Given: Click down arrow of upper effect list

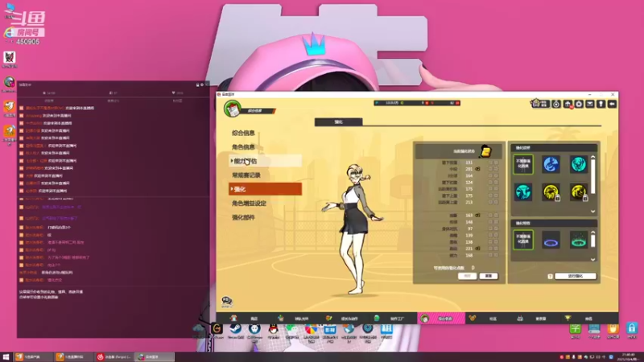Looking at the screenshot, I should pyautogui.click(x=592, y=212).
